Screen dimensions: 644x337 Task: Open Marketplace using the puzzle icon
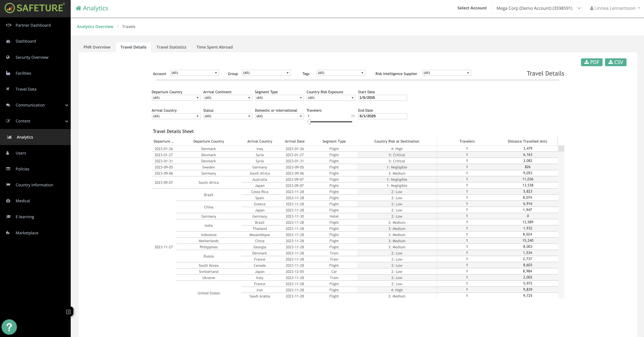[8, 233]
